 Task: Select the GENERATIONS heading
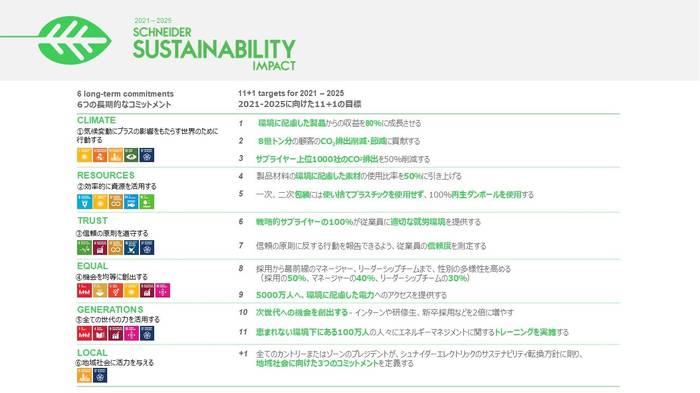(x=110, y=309)
